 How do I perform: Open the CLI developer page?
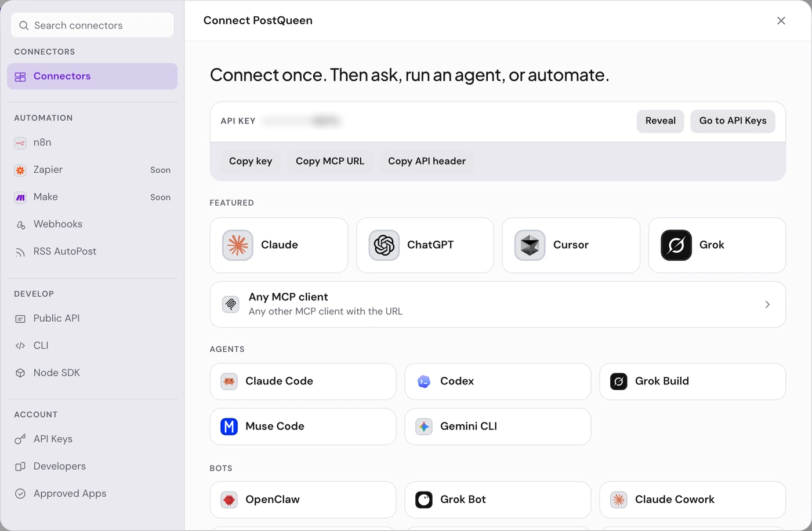92,345
